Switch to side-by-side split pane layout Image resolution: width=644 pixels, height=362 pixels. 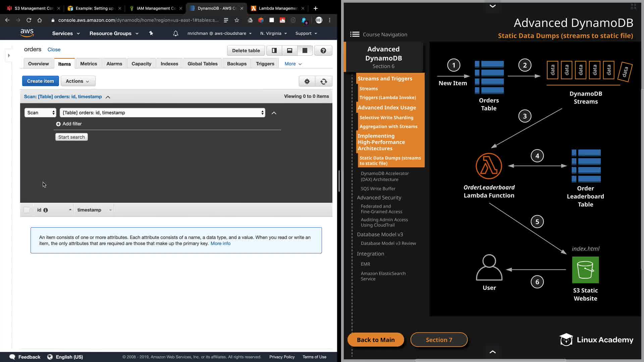point(274,51)
